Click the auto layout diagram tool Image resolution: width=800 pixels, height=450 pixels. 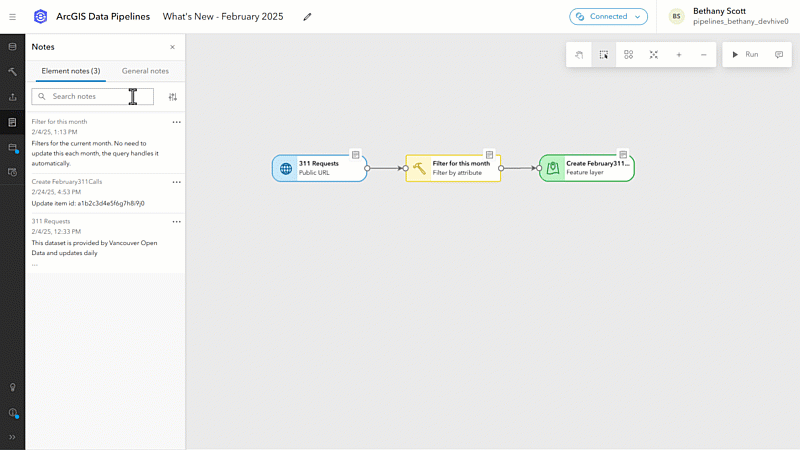629,55
